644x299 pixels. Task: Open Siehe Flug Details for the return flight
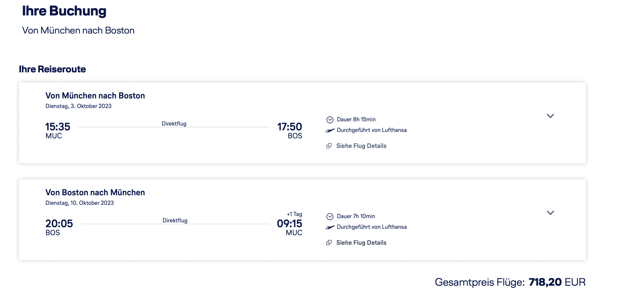click(361, 243)
